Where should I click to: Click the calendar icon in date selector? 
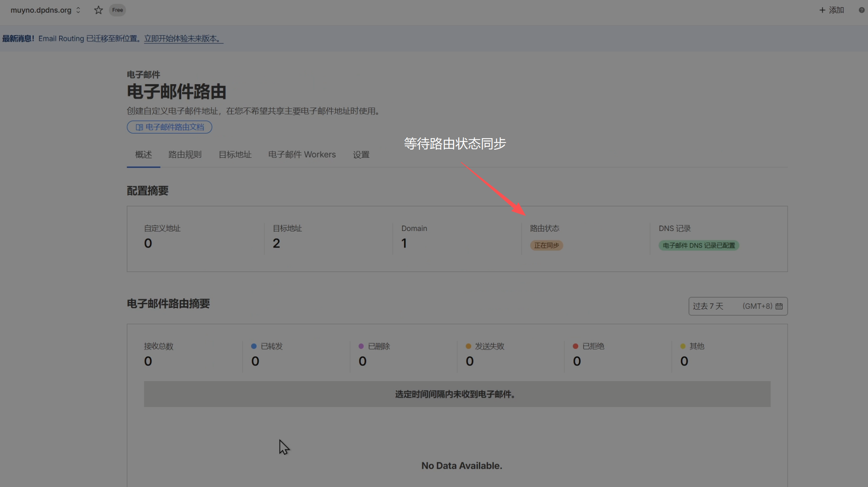[779, 306]
